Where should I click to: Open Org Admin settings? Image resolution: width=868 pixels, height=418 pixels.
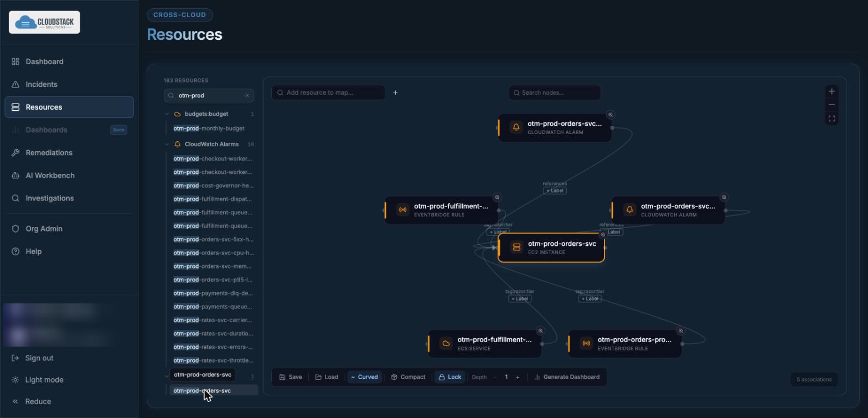pos(69,229)
